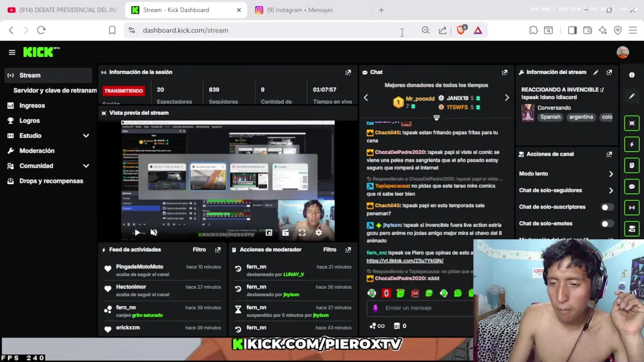Image resolution: width=644 pixels, height=362 pixels.
Task: Click the pencil icon in right sidebar
Action: pyautogui.click(x=632, y=96)
